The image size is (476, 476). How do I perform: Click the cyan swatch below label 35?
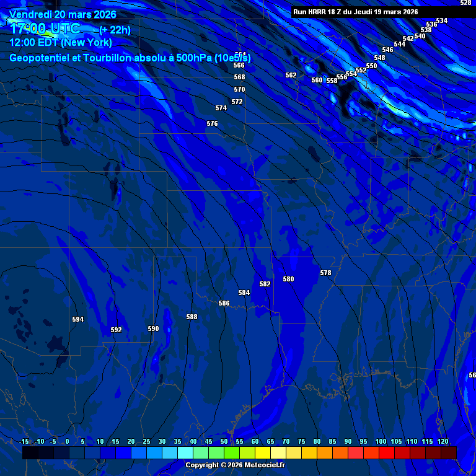pos(185,453)
